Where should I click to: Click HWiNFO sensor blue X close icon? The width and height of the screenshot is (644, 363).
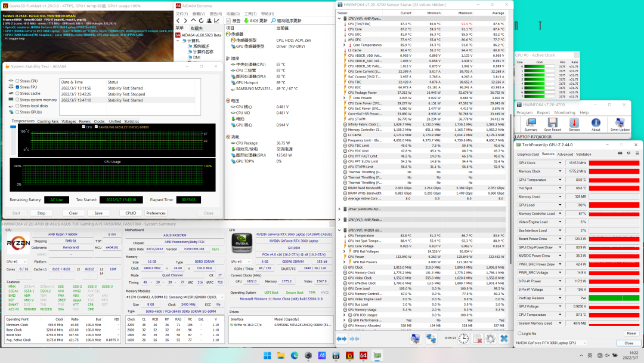tap(504, 339)
